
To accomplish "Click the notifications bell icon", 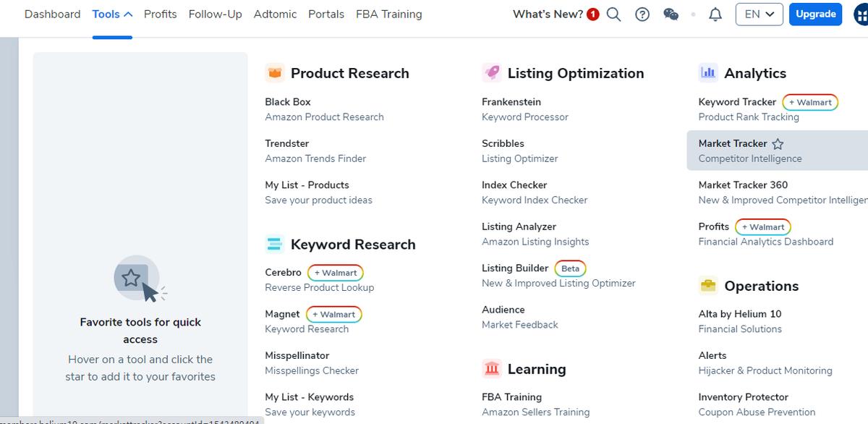I will tap(715, 14).
